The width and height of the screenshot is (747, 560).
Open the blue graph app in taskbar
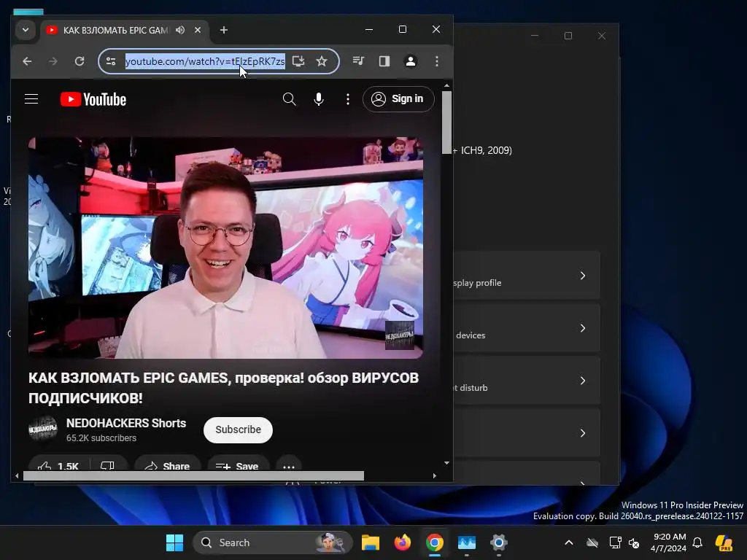pyautogui.click(x=467, y=542)
